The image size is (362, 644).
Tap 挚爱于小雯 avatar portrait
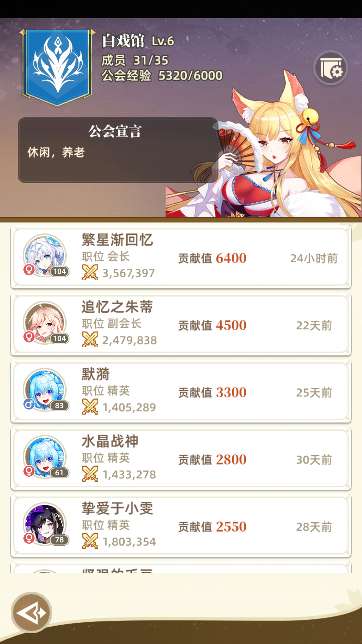click(45, 524)
